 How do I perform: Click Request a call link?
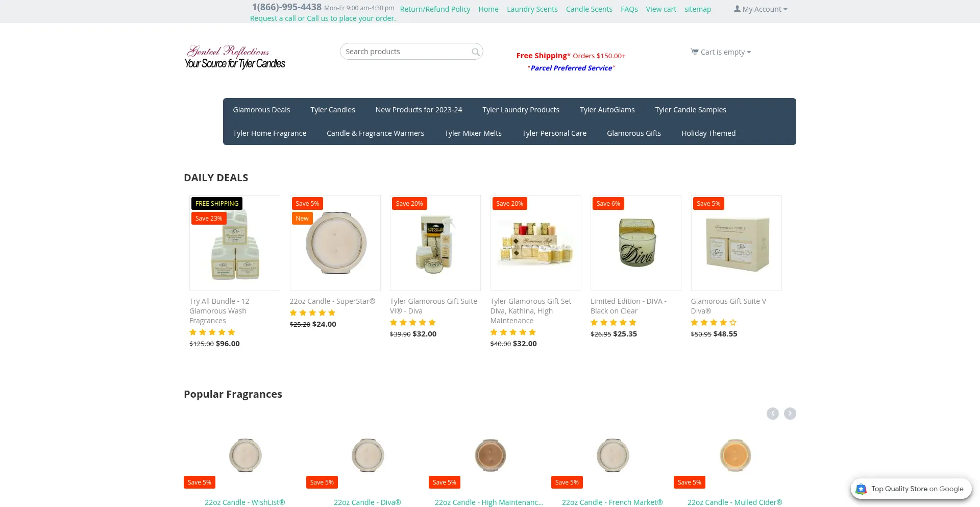273,18
